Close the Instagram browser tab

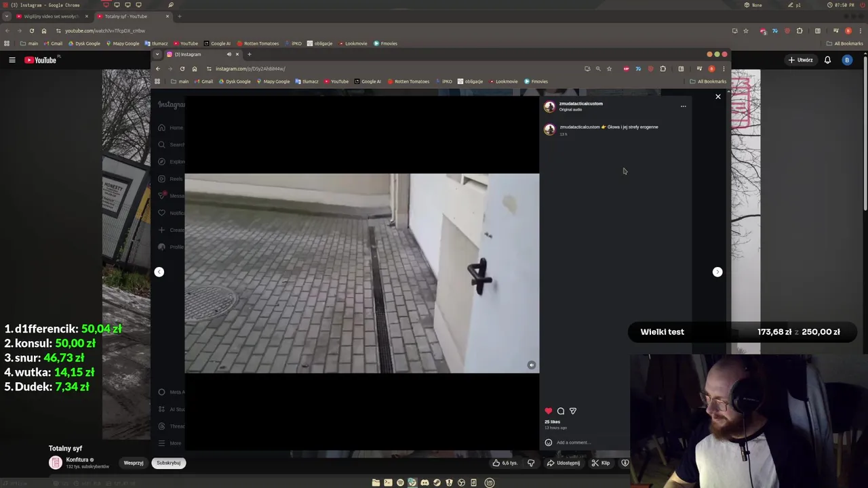(237, 54)
